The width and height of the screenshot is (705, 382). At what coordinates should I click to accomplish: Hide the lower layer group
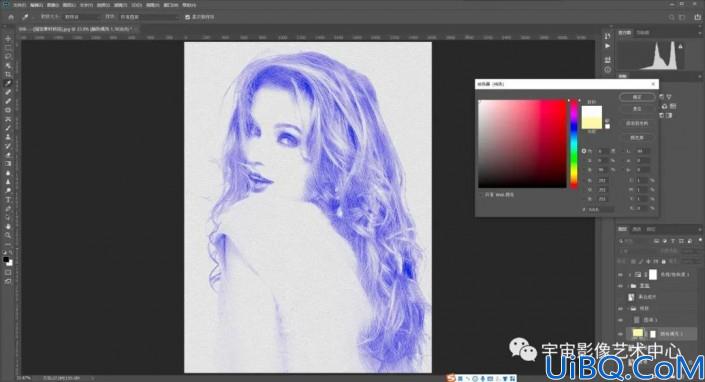tap(621, 309)
